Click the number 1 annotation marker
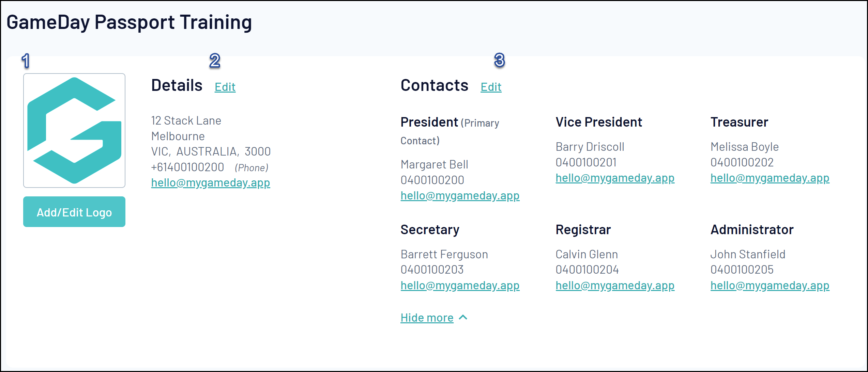868x372 pixels. click(26, 61)
